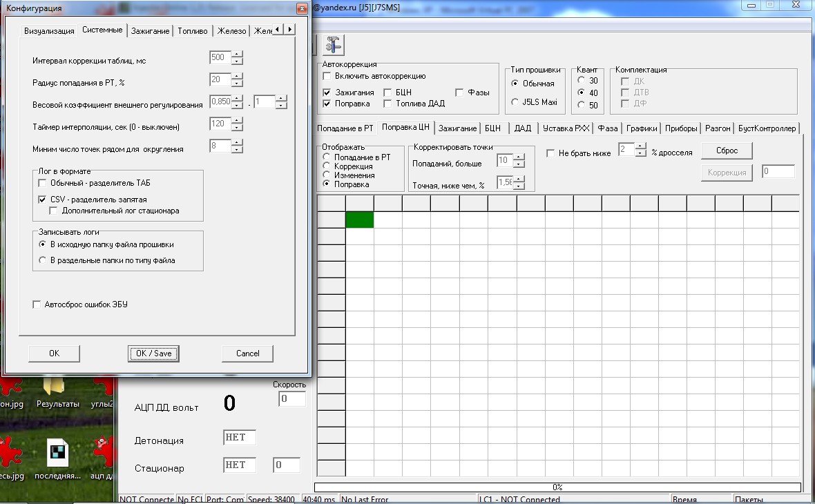Open the Графики tab
This screenshot has height=504, width=815.
pyautogui.click(x=642, y=128)
